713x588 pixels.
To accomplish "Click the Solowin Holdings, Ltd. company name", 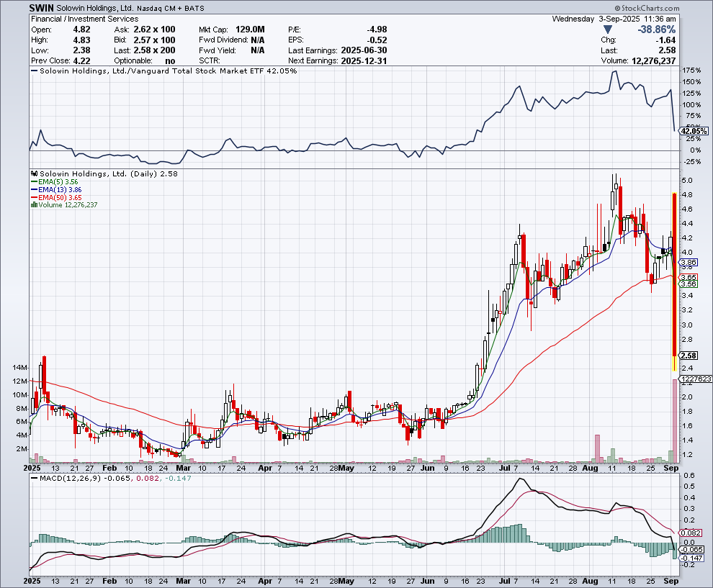I will [x=94, y=8].
